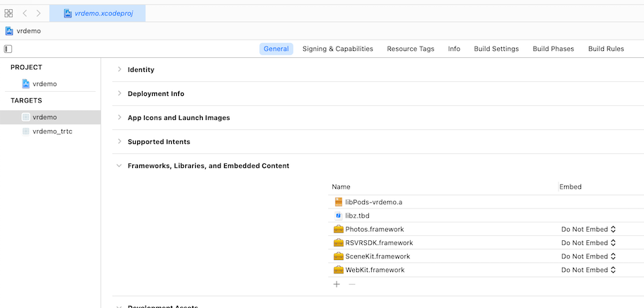Switch to the Build Settings tab
Screen dimensions: 644x308
[x=496, y=49]
